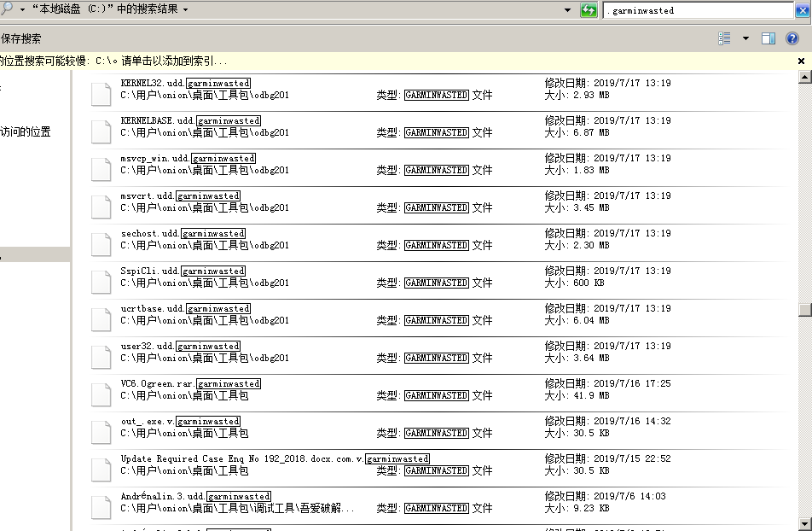
Task: Expand the search results location dropdown arrow
Action: pos(185,10)
